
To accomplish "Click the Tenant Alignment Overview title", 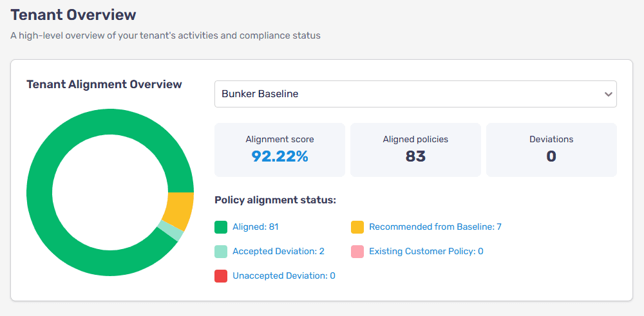I will pyautogui.click(x=104, y=84).
